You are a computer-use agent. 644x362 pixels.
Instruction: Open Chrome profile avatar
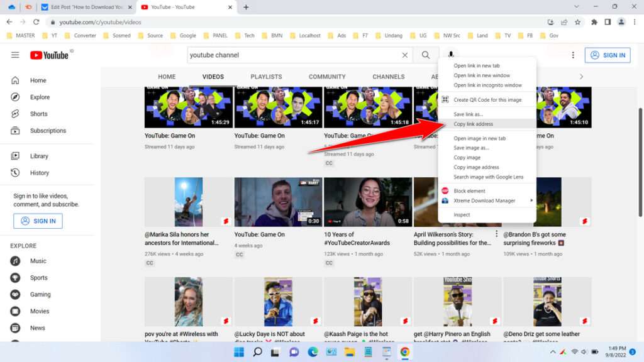pos(621,22)
